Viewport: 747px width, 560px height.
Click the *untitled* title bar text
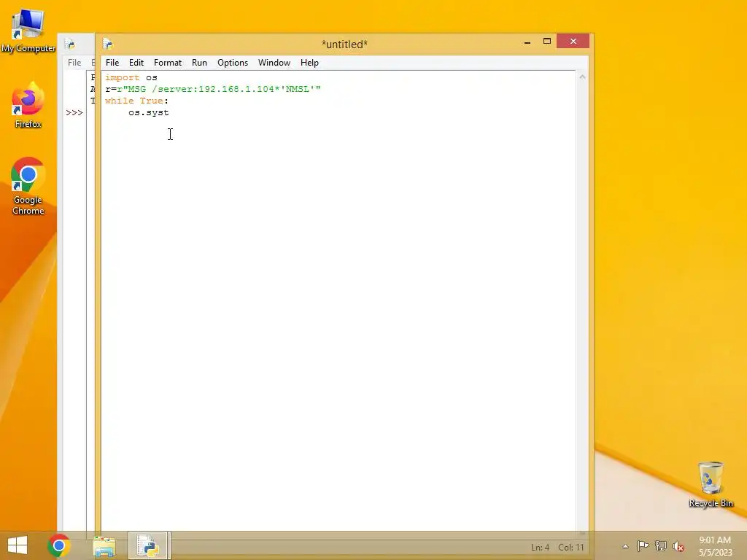344,44
